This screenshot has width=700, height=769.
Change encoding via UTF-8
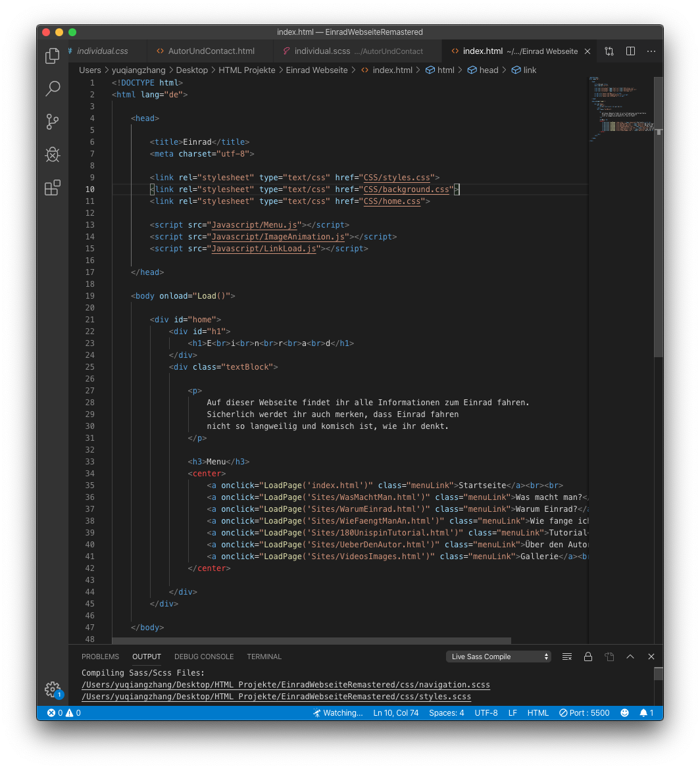tap(486, 713)
